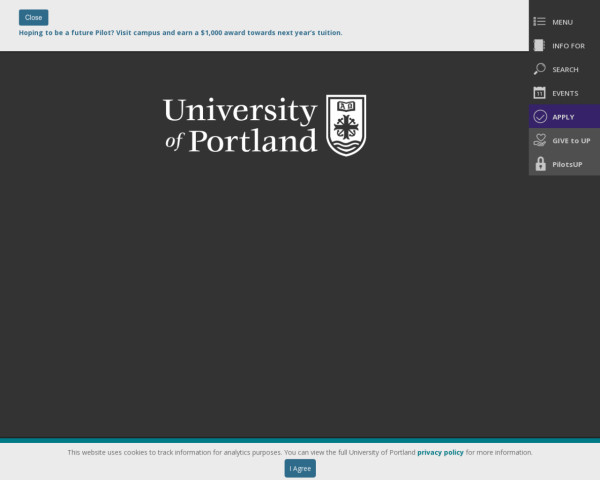Click the PilotsUP padlock icon
The height and width of the screenshot is (480, 600).
[540, 164]
